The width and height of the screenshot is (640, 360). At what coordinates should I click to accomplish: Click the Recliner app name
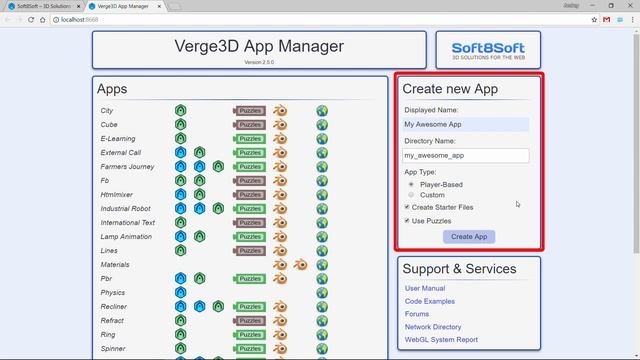coord(113,307)
